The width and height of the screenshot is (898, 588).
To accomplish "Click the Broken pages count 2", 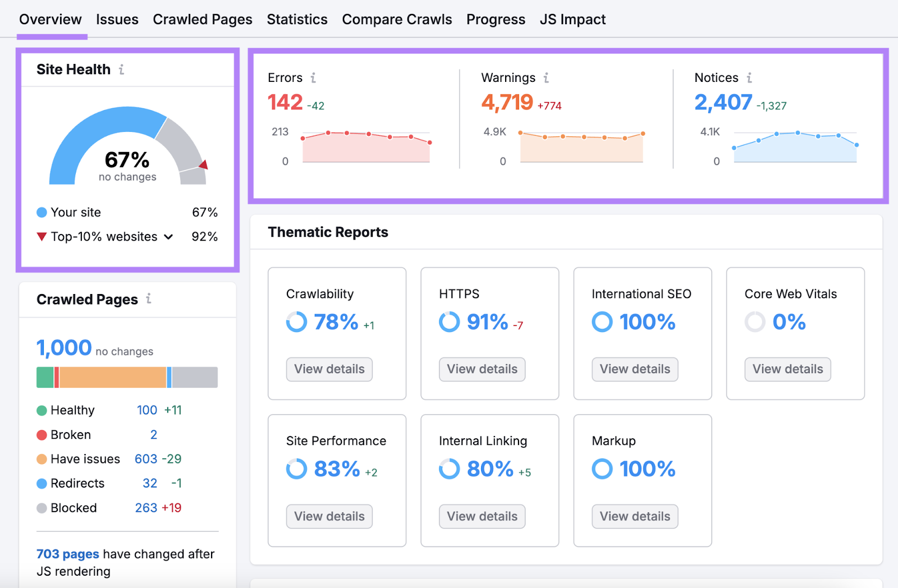I will 154,435.
